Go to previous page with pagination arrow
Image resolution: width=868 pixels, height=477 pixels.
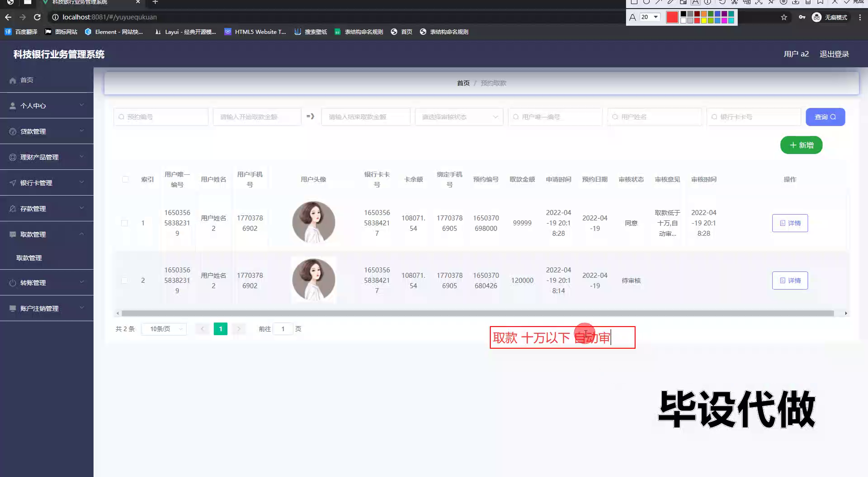[203, 329]
